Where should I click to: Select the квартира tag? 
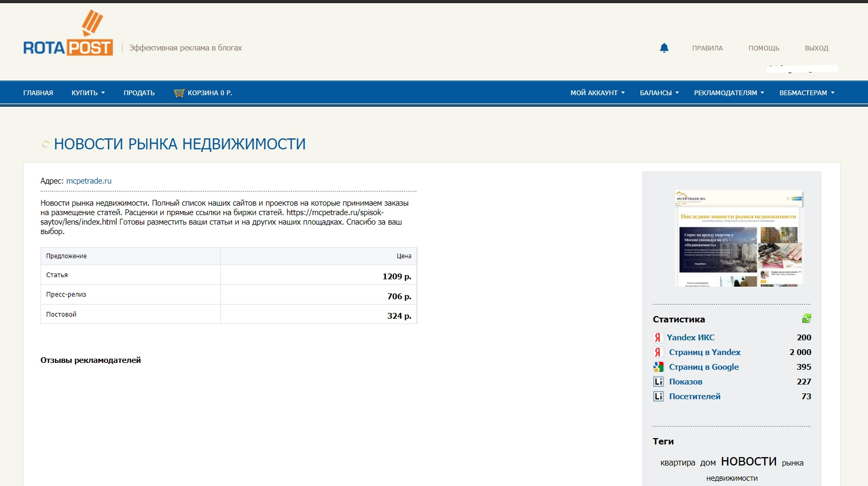coord(678,463)
